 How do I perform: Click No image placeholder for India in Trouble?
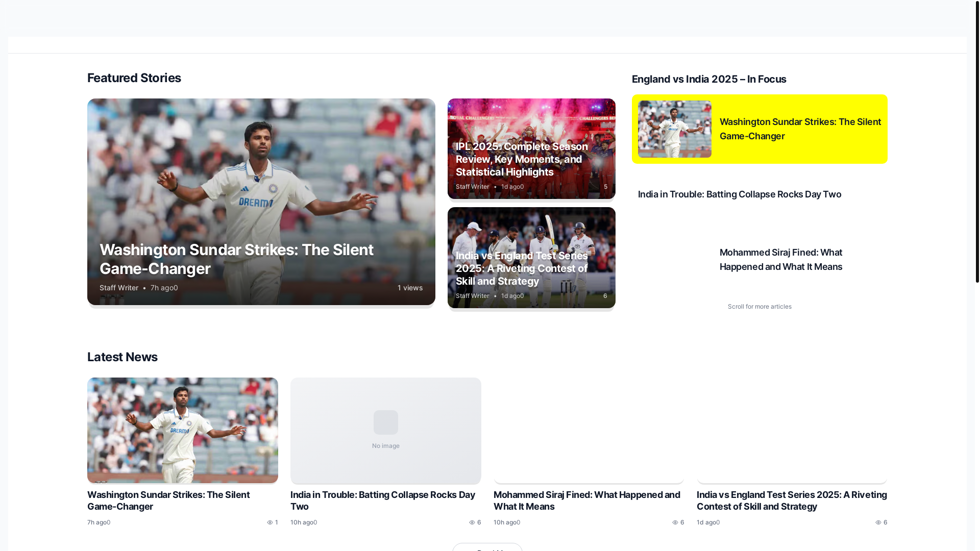tap(386, 431)
